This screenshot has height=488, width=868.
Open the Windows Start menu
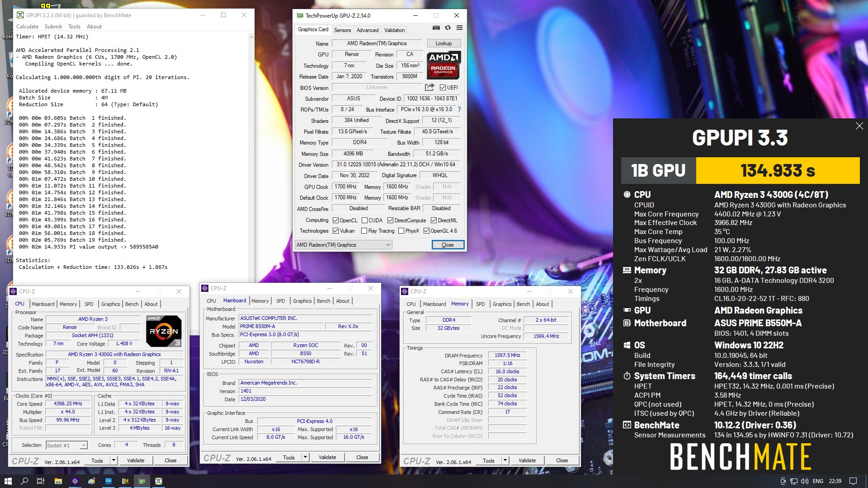point(8,481)
